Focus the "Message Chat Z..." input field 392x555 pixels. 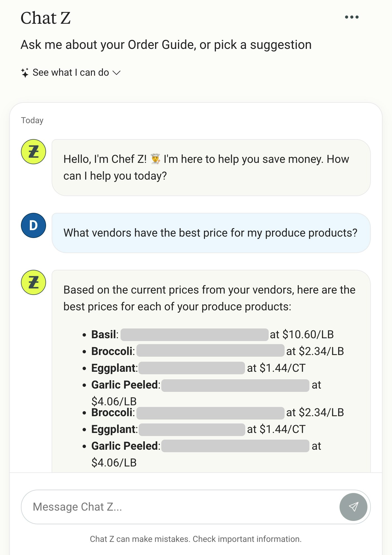[179, 507]
